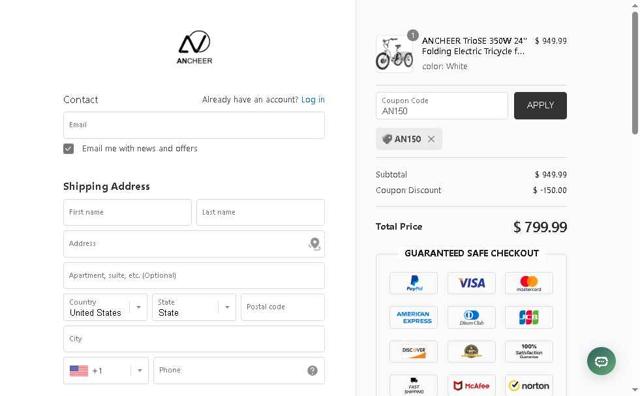Screen dimensions: 640x396
Task: Click the City input field
Action: point(194,339)
